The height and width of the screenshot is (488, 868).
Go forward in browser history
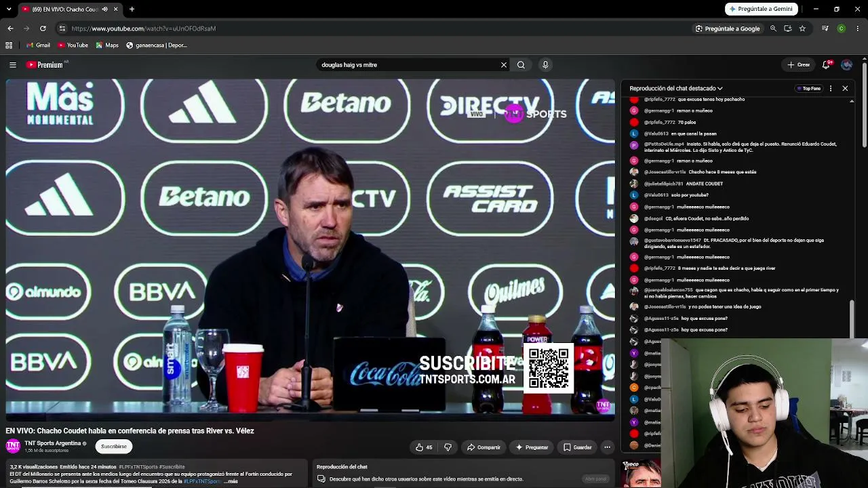coord(26,28)
